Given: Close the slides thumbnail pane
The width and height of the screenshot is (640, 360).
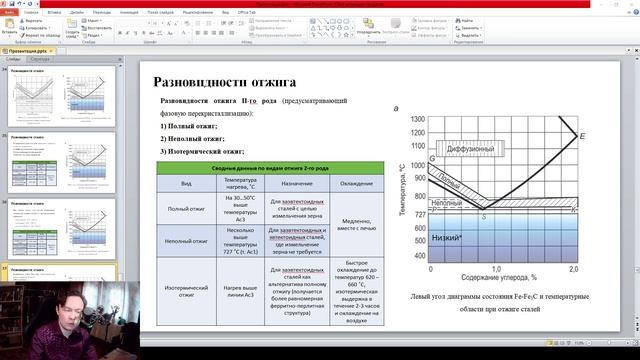Looking at the screenshot, I should click(120, 60).
